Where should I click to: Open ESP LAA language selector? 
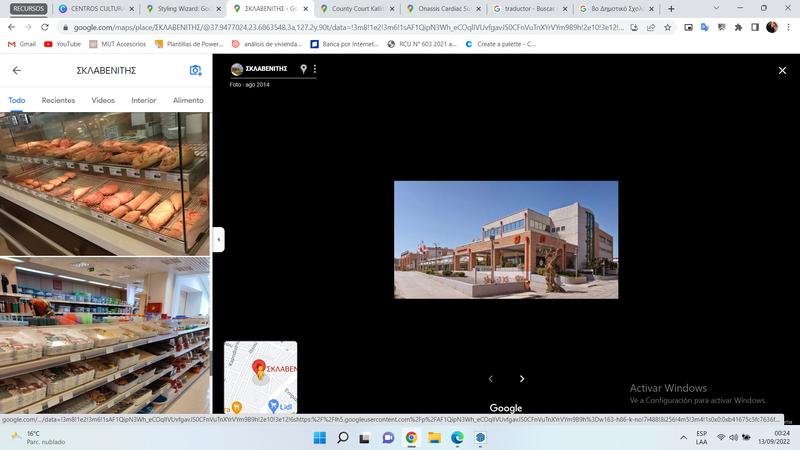702,438
